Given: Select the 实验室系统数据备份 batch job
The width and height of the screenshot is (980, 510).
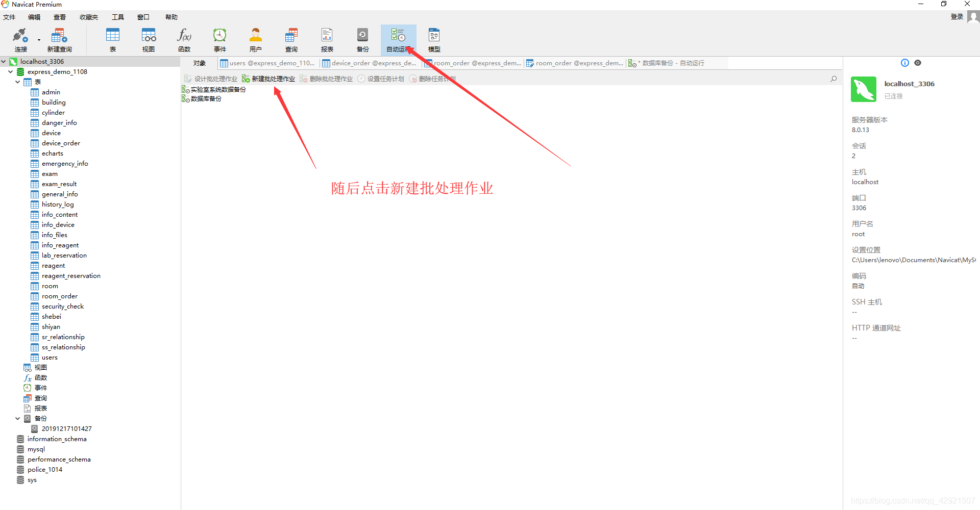Looking at the screenshot, I should click(x=214, y=89).
